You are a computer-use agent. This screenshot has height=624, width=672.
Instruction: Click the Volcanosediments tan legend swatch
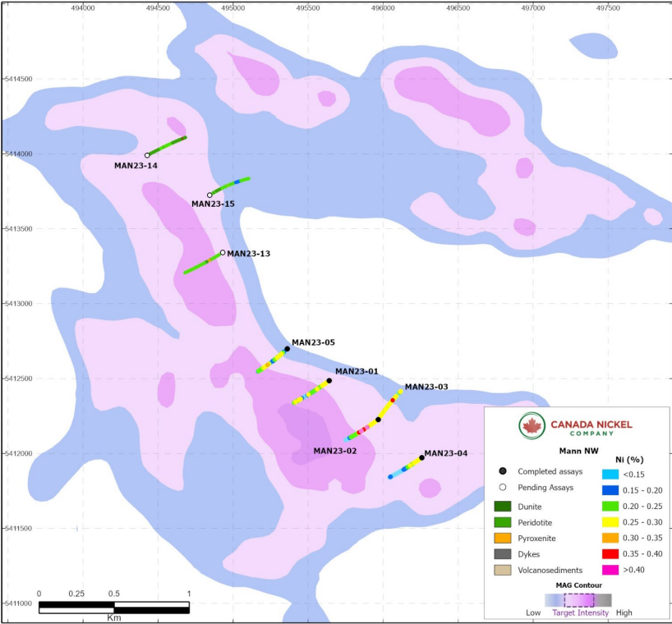[502, 571]
